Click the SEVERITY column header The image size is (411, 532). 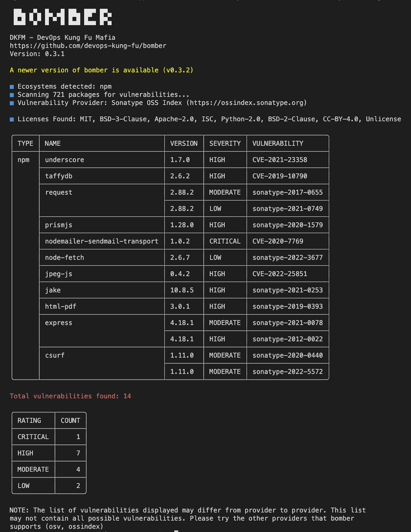pos(225,144)
